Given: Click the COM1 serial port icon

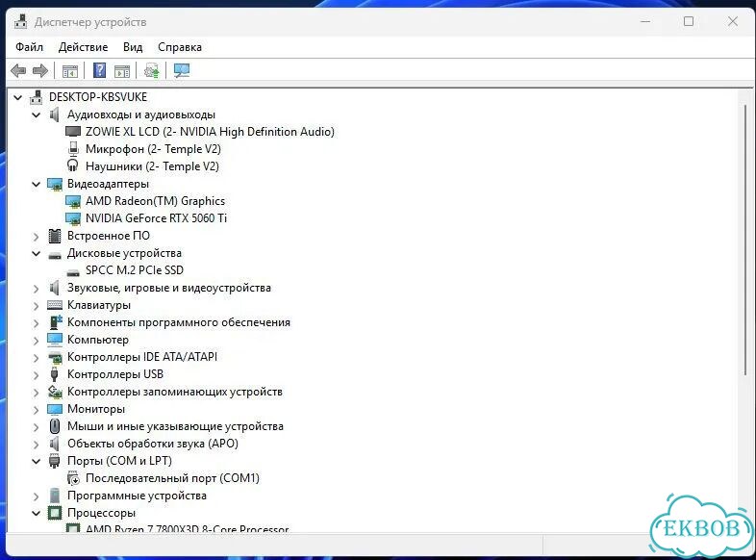Looking at the screenshot, I should point(73,478).
